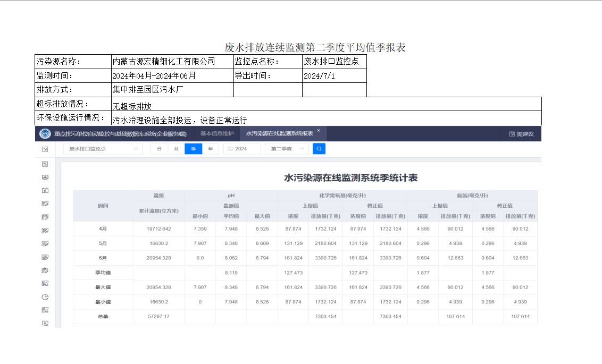Click the 季均值 row label
602x364 pixels.
tap(103, 273)
